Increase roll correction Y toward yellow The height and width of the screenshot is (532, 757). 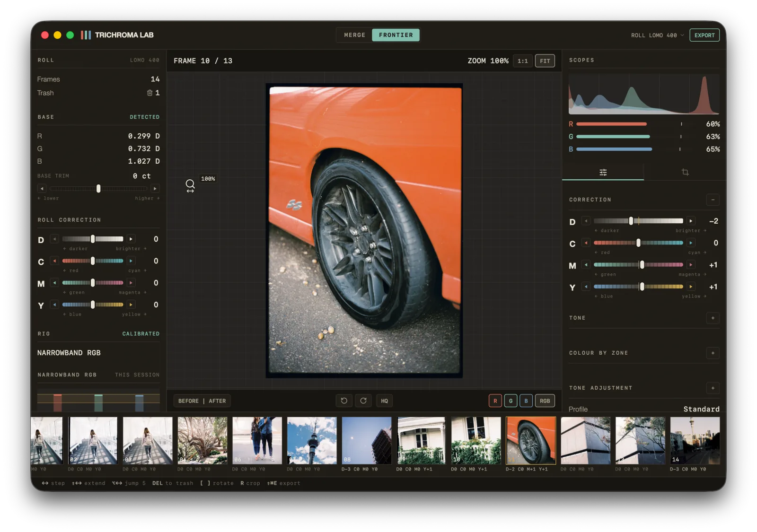[x=131, y=305]
